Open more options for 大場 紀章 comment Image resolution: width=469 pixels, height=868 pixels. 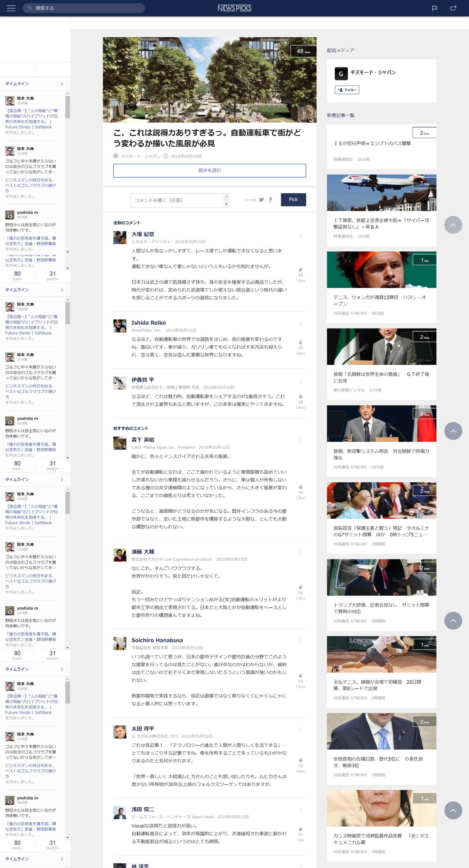coord(300,235)
